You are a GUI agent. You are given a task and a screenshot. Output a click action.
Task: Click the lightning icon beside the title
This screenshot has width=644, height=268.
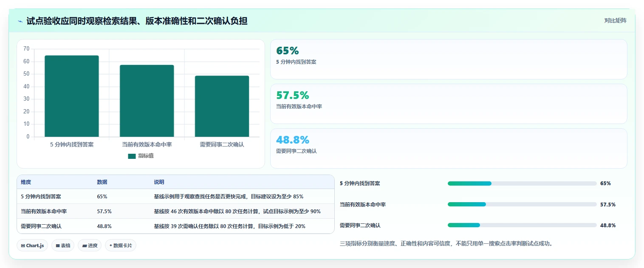tap(20, 21)
